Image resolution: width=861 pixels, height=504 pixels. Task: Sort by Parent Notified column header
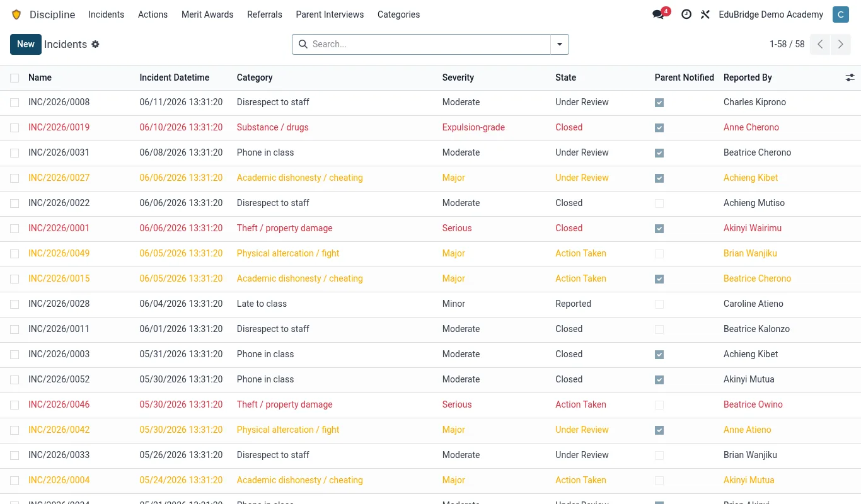pyautogui.click(x=685, y=77)
